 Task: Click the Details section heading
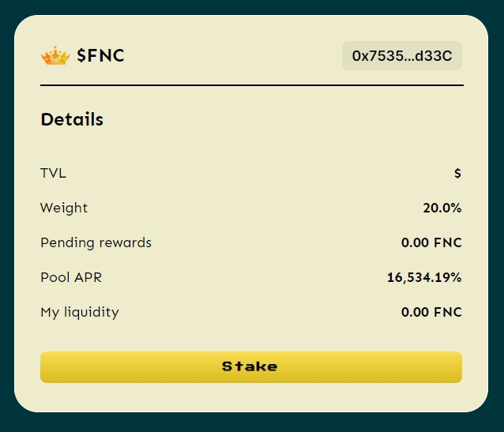(x=72, y=120)
